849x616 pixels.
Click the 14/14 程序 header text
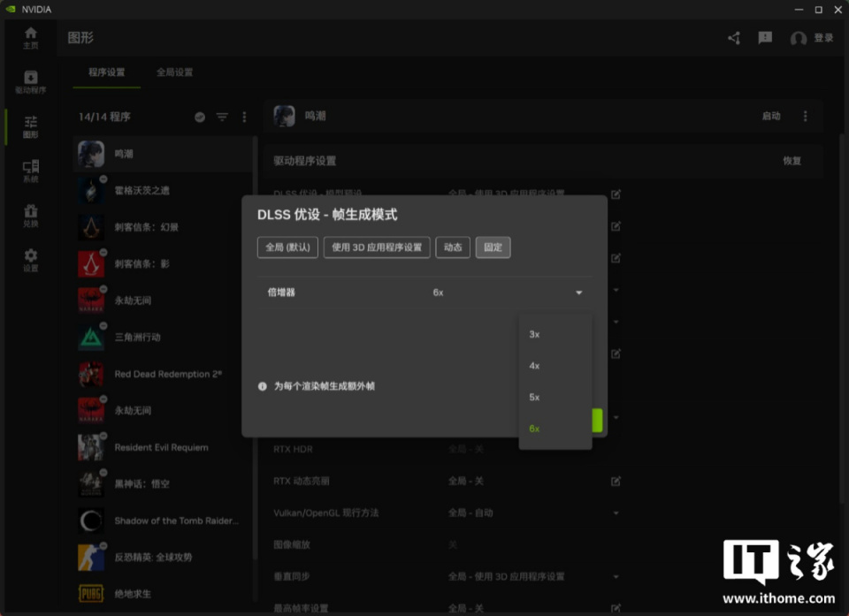[104, 117]
